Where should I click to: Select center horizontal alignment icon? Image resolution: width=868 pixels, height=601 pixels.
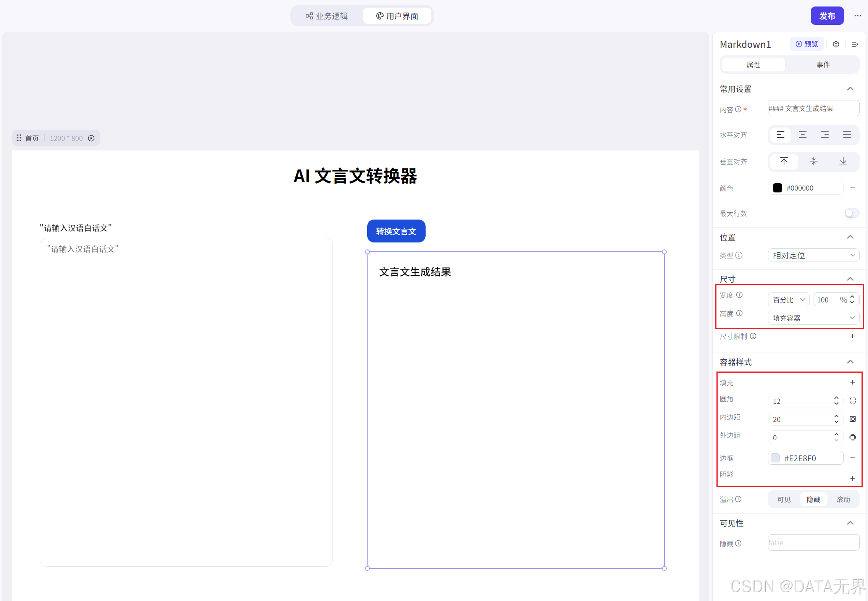(x=803, y=135)
